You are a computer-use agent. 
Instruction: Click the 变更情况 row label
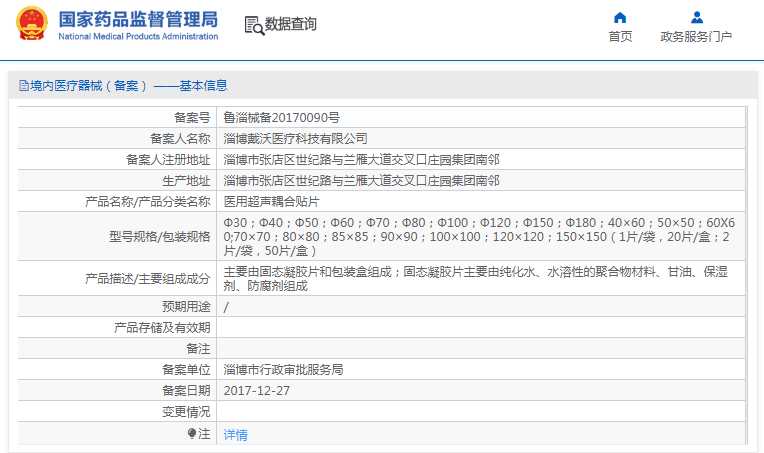pyautogui.click(x=186, y=412)
